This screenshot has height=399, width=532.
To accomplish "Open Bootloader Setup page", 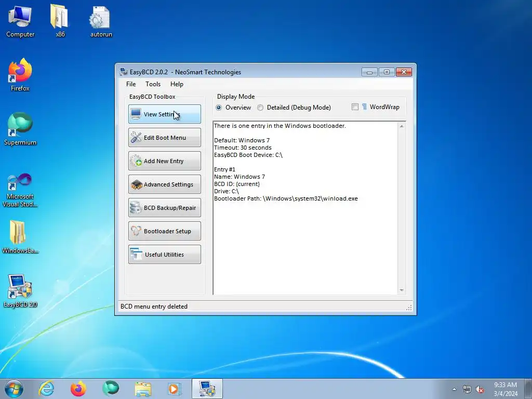I will [x=165, y=231].
